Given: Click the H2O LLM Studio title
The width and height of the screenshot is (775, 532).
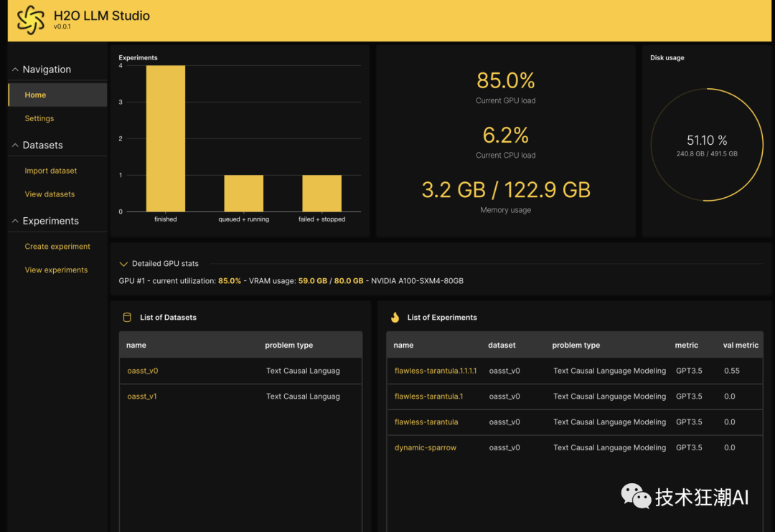Looking at the screenshot, I should pos(101,15).
